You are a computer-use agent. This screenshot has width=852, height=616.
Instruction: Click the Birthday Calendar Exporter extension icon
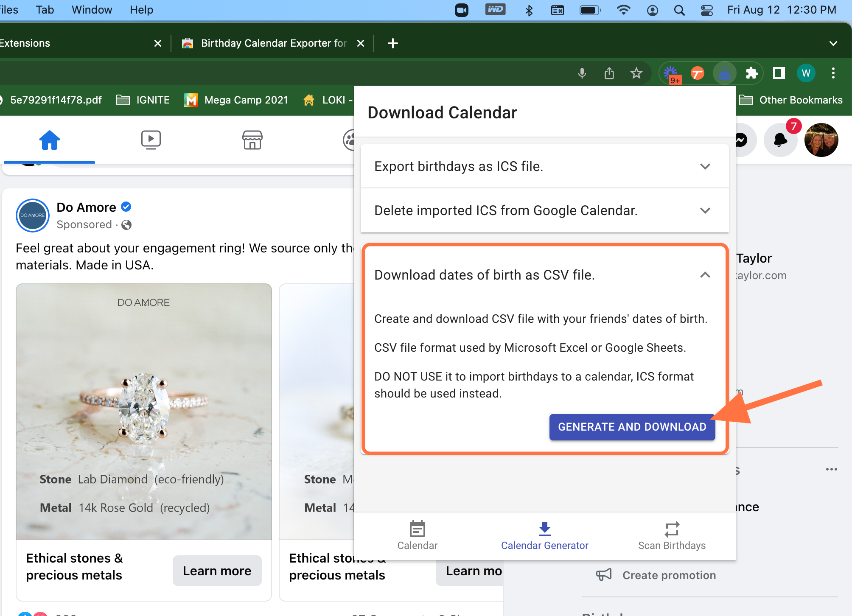[x=725, y=73]
